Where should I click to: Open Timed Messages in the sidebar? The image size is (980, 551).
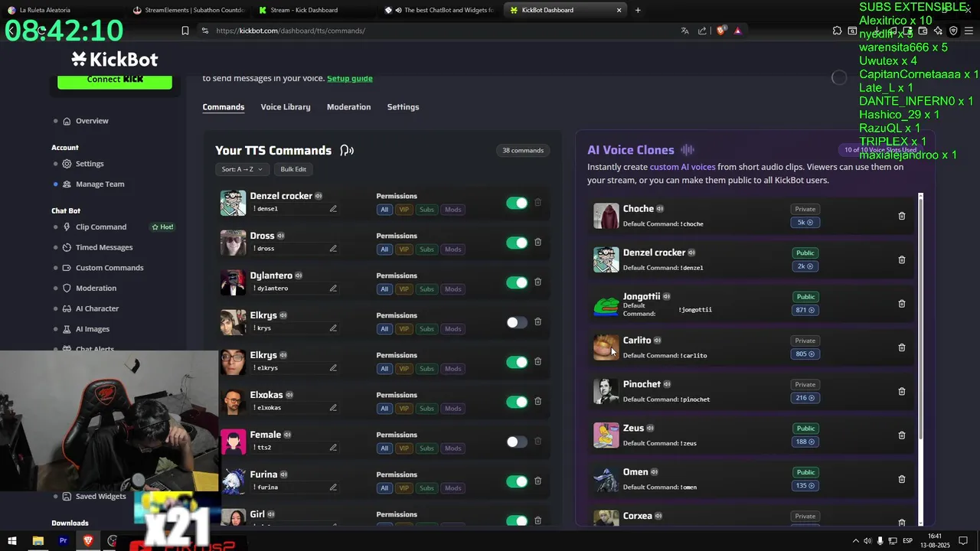104,247
